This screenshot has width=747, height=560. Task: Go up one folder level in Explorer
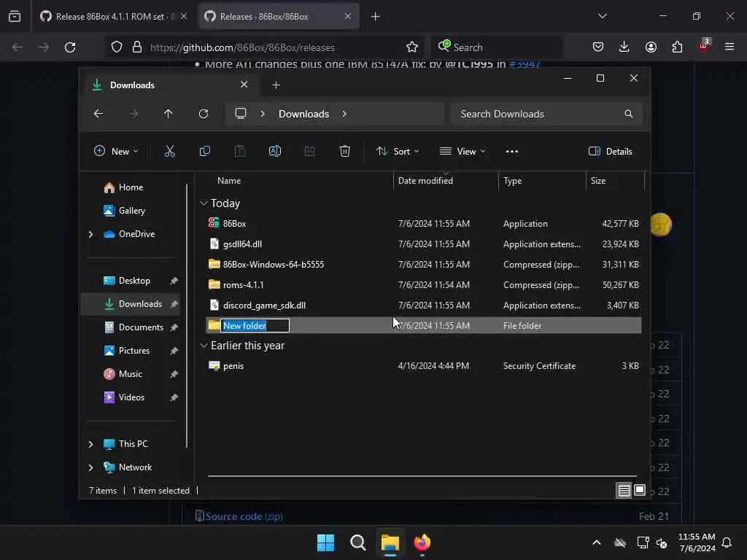[x=169, y=114]
